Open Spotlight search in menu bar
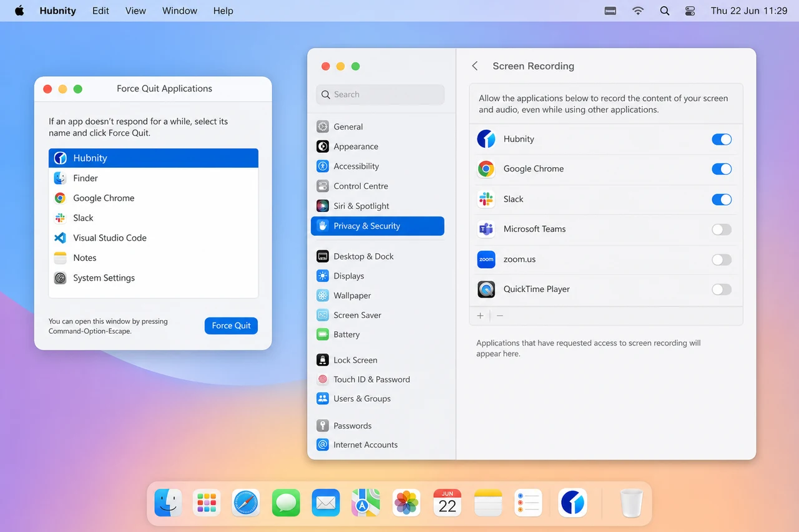 [664, 11]
